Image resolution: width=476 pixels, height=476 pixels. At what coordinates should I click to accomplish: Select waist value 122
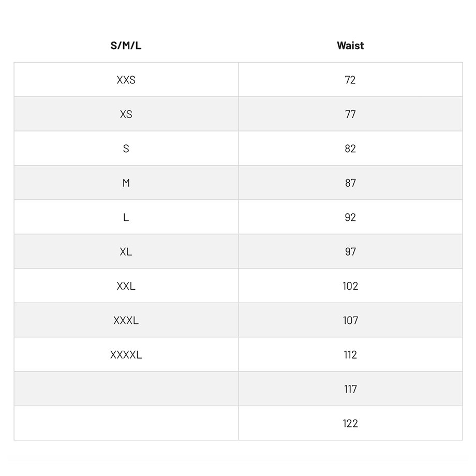point(350,423)
